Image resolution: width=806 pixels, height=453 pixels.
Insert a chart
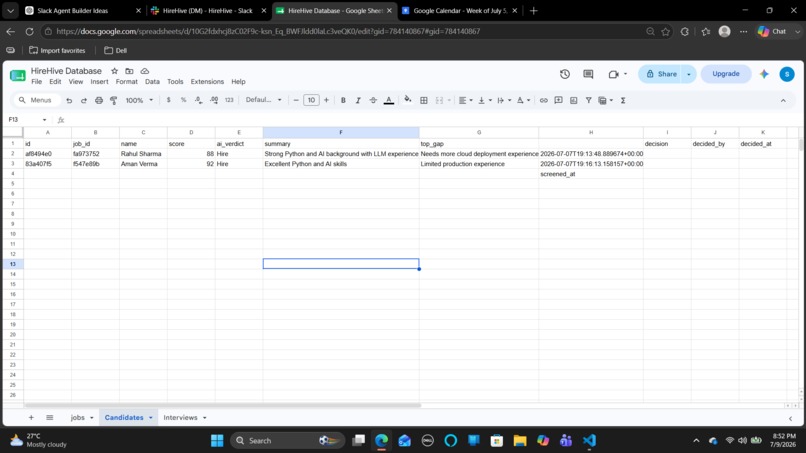[x=574, y=100]
